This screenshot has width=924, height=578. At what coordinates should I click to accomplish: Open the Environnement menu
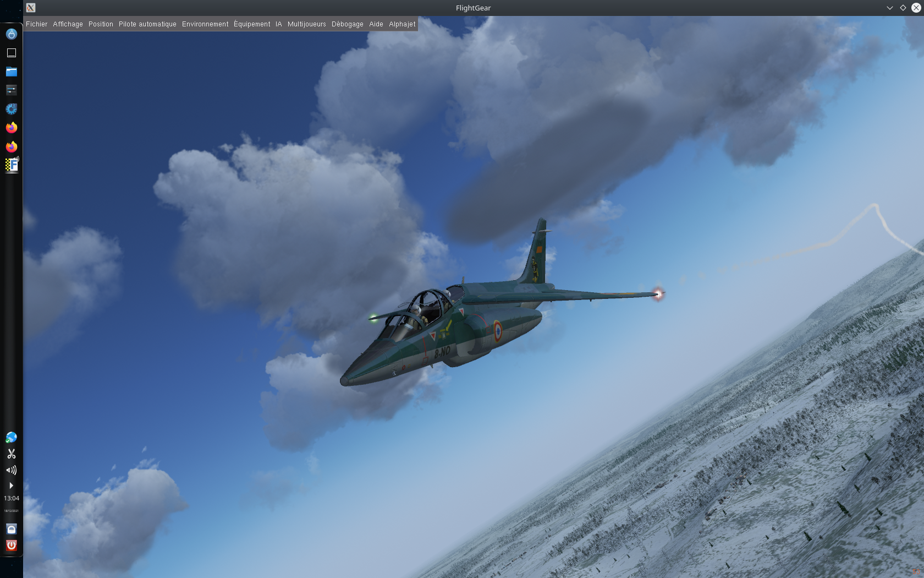pos(205,24)
